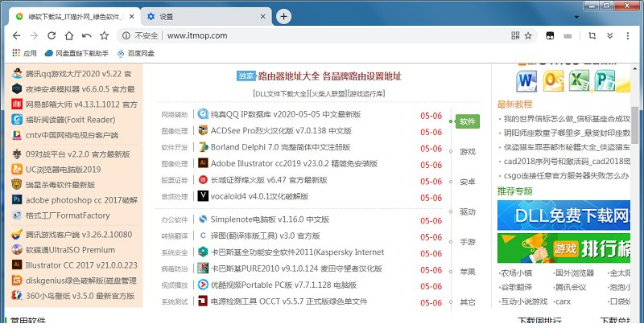Click the scrollbar up arrow
The width and height of the screenshot is (644, 336).
pos(634,68)
